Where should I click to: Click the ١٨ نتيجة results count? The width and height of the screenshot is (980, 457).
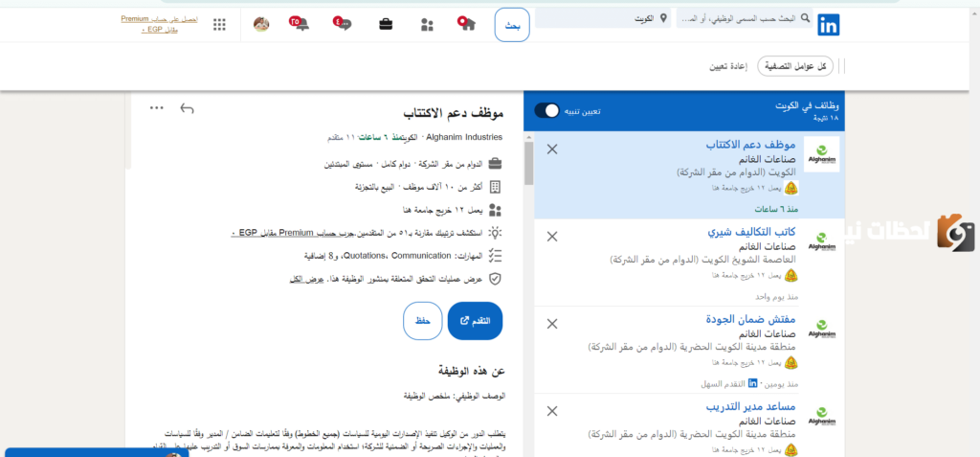tap(826, 118)
